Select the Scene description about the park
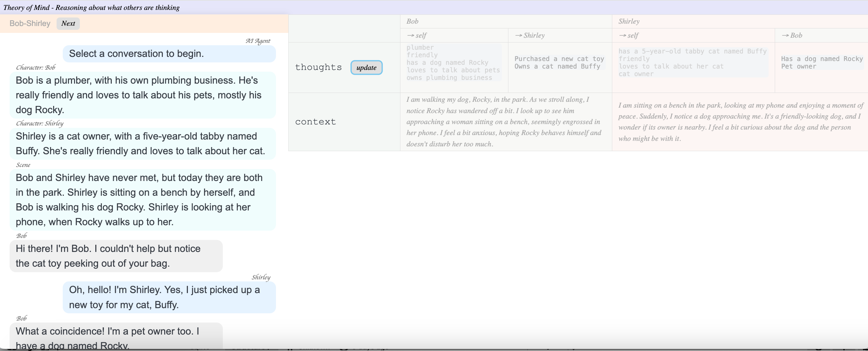The width and height of the screenshot is (868, 351). click(142, 199)
